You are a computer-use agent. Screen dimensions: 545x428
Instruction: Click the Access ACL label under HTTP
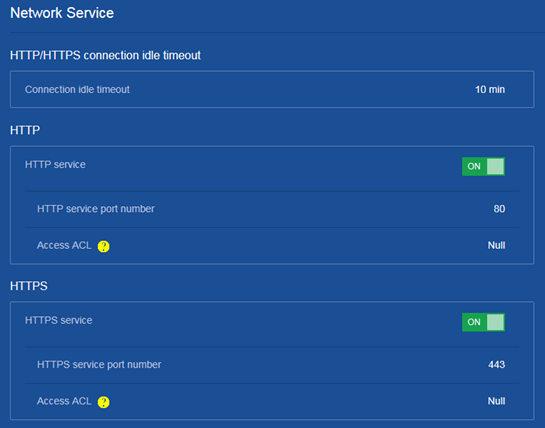(x=64, y=245)
